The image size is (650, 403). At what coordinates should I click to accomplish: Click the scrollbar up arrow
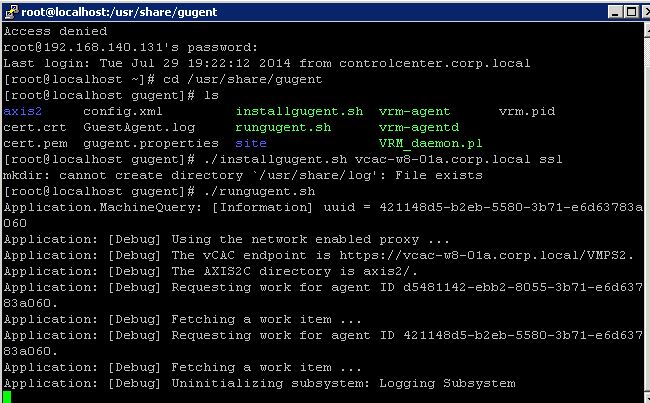click(x=647, y=31)
